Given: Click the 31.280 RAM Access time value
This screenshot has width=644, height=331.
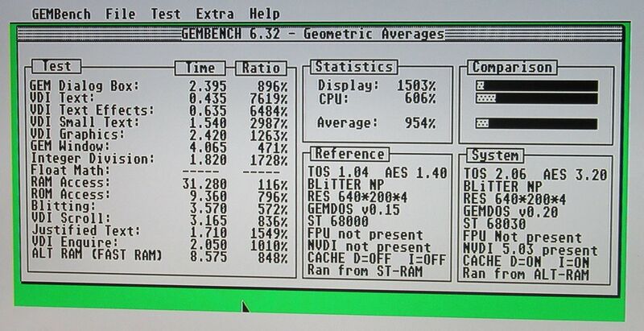Looking at the screenshot, I should [204, 184].
